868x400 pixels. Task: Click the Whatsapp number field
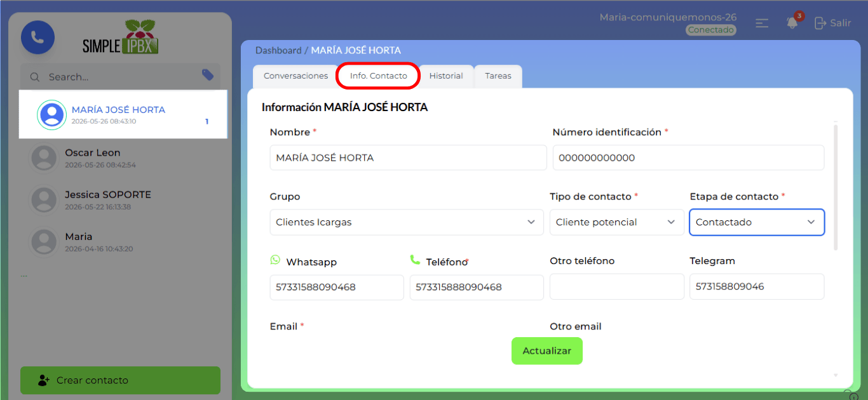tap(337, 287)
